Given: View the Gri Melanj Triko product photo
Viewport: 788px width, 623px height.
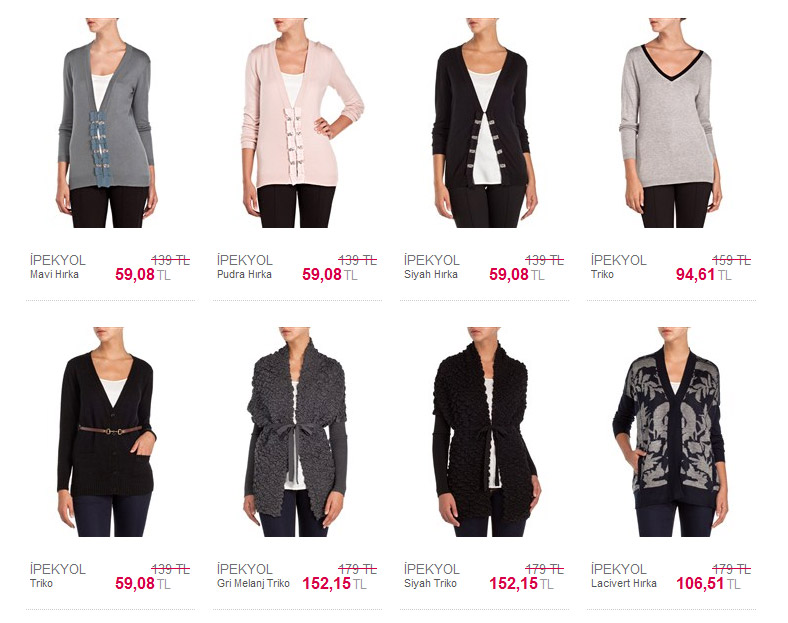Looking at the screenshot, I should 296,432.
